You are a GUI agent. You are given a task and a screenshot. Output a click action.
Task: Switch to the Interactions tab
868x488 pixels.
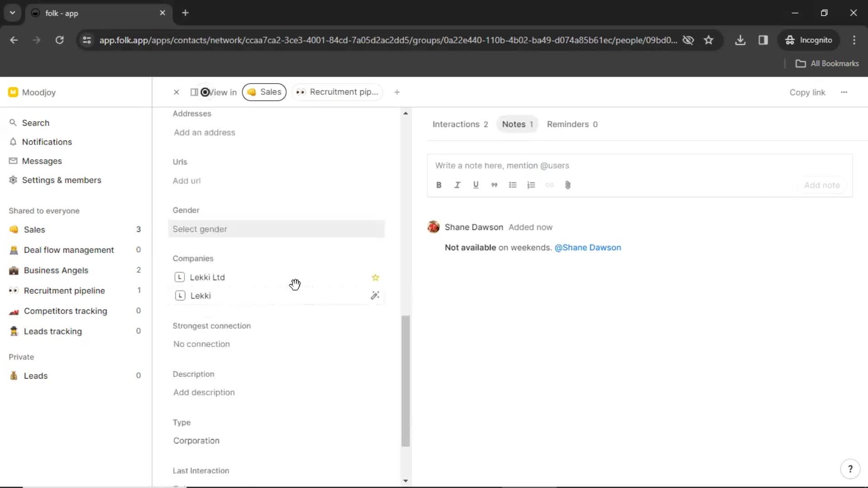pyautogui.click(x=456, y=124)
